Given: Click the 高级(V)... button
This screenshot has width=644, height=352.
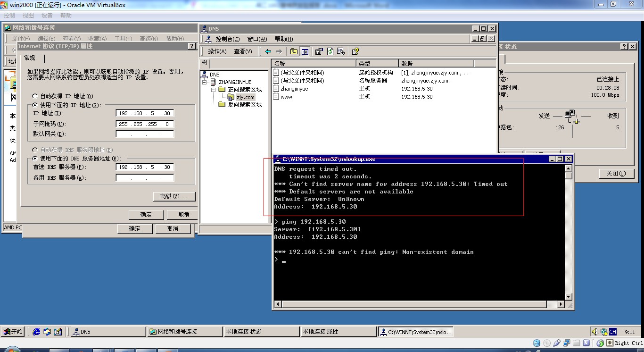Looking at the screenshot, I should coord(174,196).
